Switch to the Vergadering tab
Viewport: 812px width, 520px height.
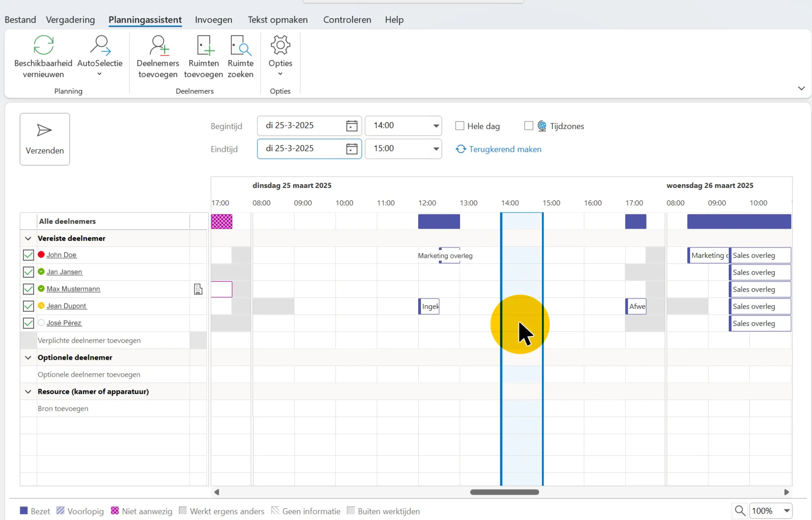point(70,19)
